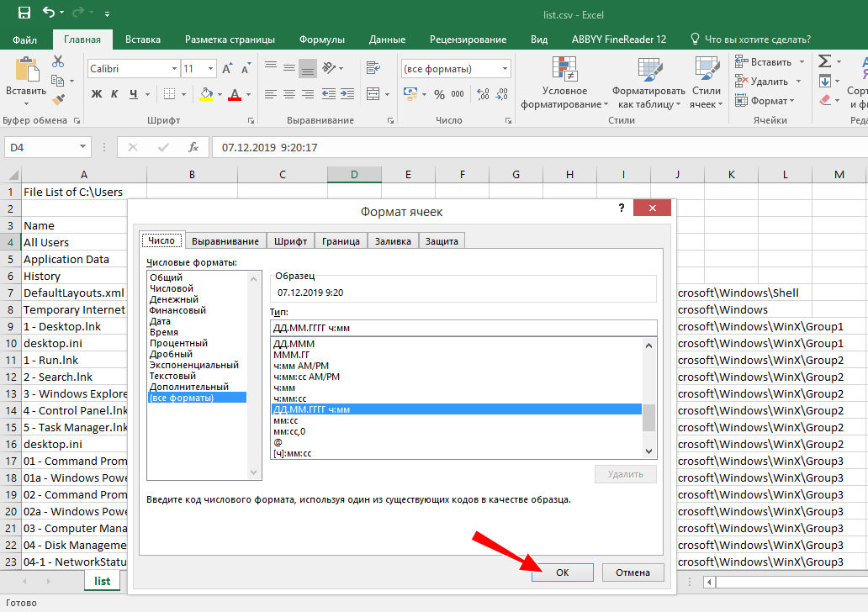The width and height of the screenshot is (868, 612).
Task: Click the Тип format code input field
Action: point(463,327)
